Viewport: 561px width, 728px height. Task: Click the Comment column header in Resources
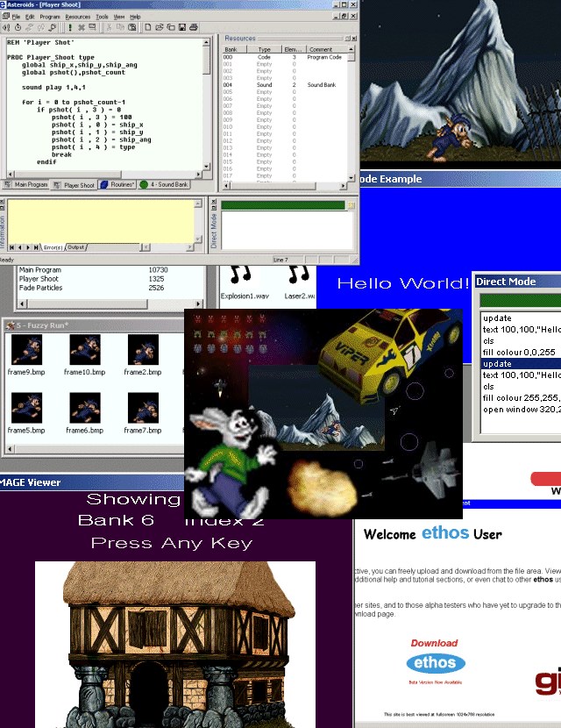point(326,49)
